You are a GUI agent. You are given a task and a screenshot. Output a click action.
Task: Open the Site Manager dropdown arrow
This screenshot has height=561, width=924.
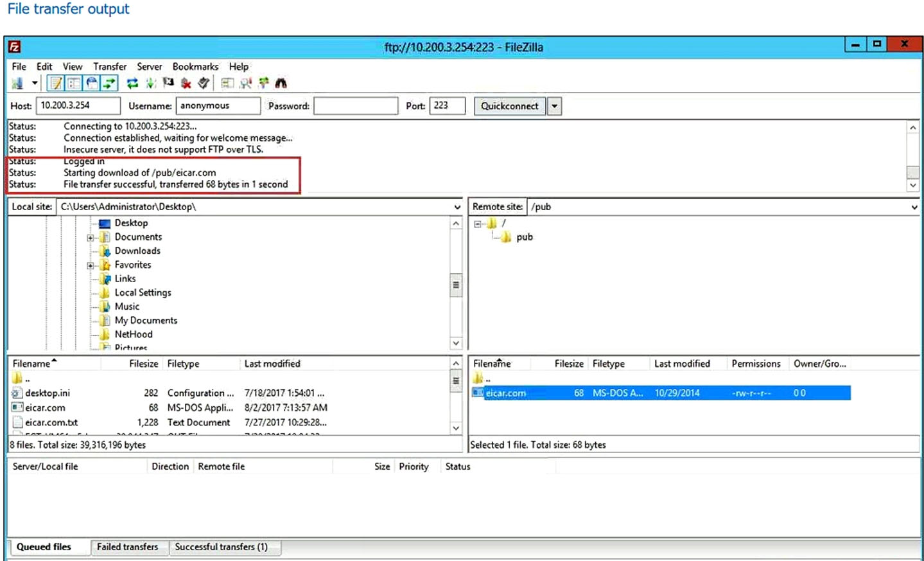[35, 84]
